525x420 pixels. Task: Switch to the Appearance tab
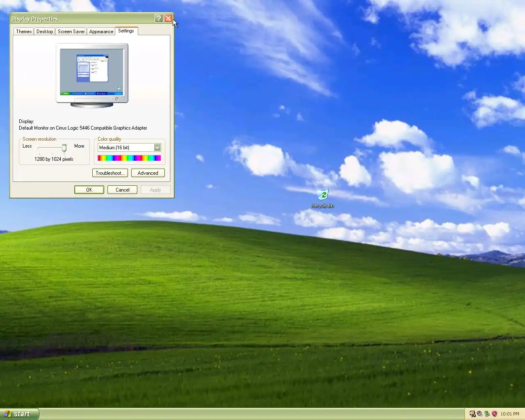pyautogui.click(x=101, y=32)
